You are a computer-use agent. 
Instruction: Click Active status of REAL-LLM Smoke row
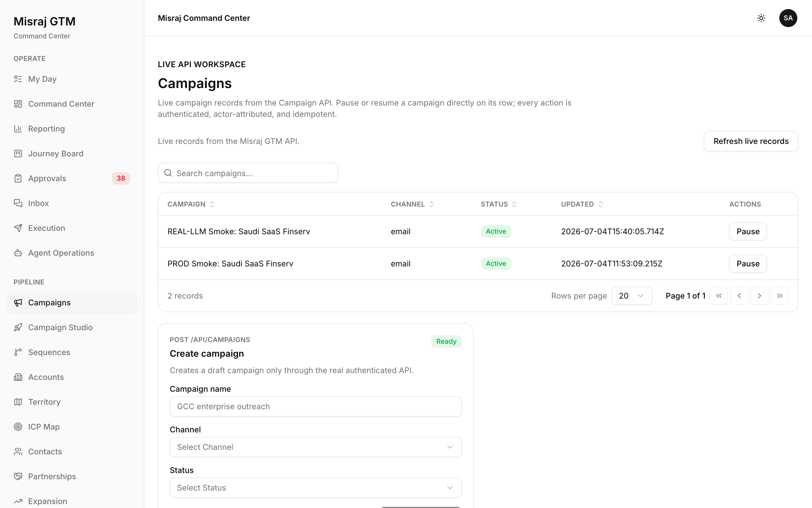496,231
